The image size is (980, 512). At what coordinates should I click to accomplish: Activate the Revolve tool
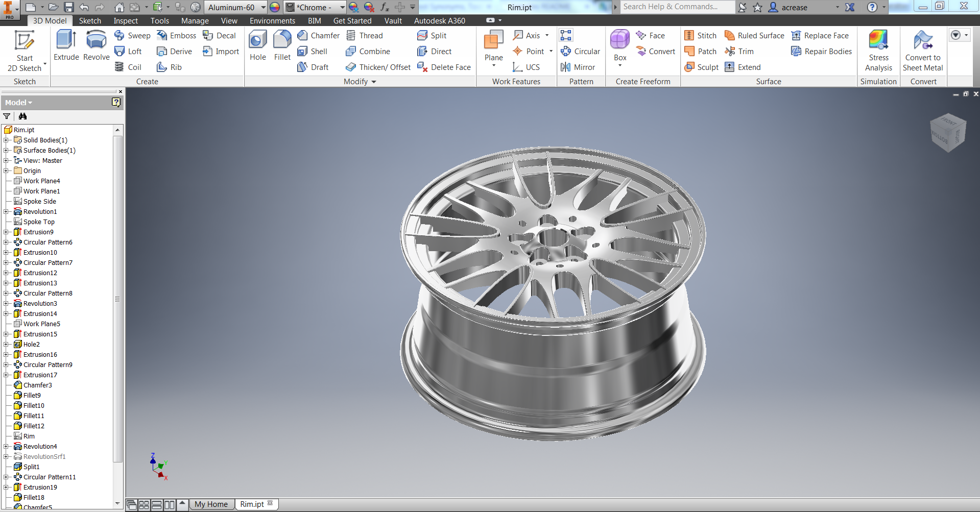pyautogui.click(x=96, y=48)
